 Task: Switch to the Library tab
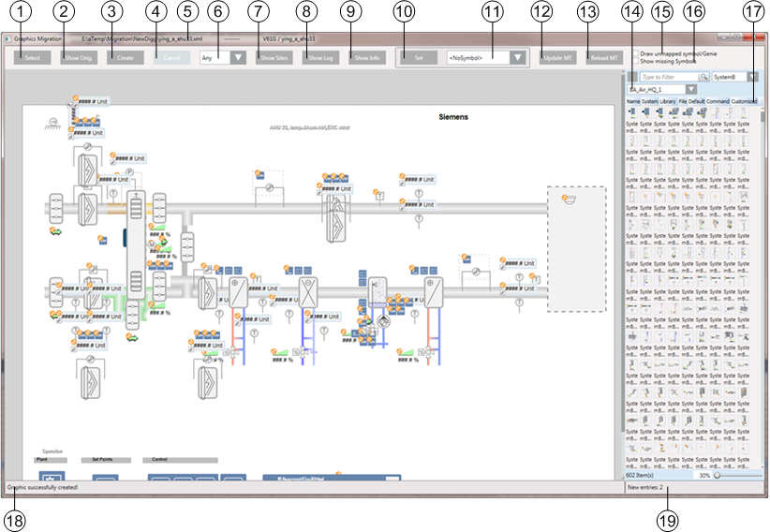click(667, 101)
